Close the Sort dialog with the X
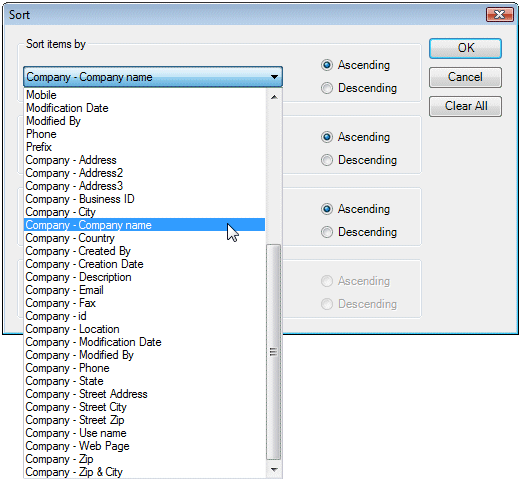The image size is (521, 481). pos(499,15)
